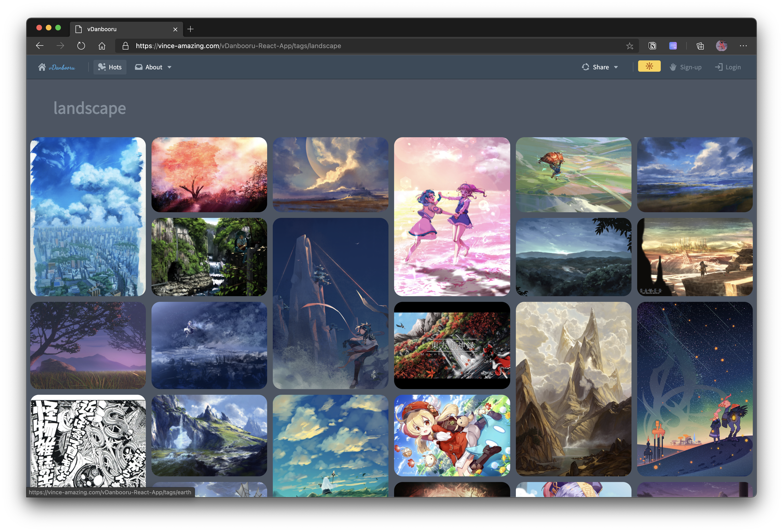
Task: Click the vDanbooru home logo icon
Action: coord(42,67)
